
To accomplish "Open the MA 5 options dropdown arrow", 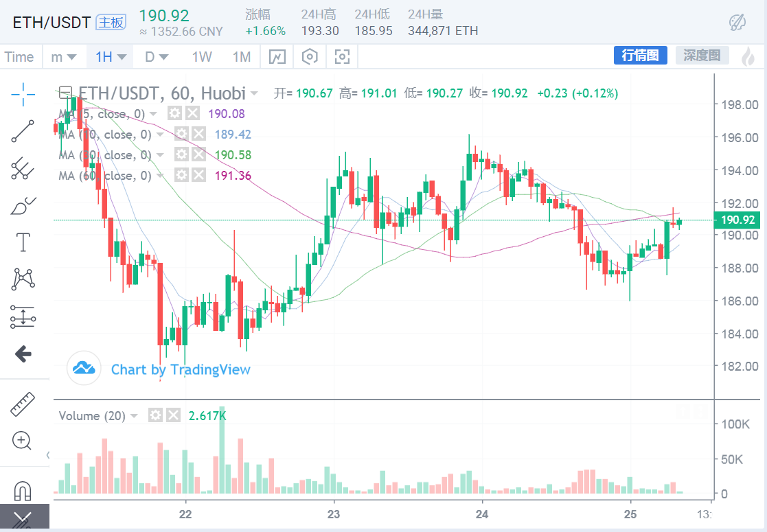I will pyautogui.click(x=153, y=114).
